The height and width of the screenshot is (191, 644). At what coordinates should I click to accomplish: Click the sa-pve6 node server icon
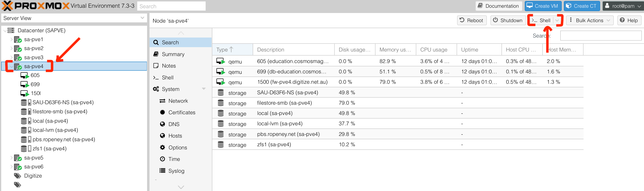click(x=18, y=167)
